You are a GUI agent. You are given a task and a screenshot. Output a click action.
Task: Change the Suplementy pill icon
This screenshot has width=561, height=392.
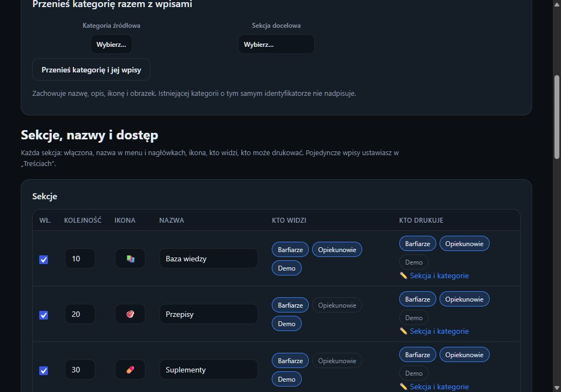[130, 370]
